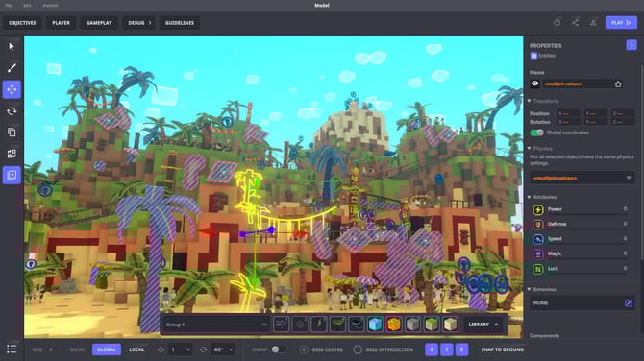Image resolution: width=644 pixels, height=361 pixels.
Task: Open the Guidelines button
Action: (x=180, y=23)
